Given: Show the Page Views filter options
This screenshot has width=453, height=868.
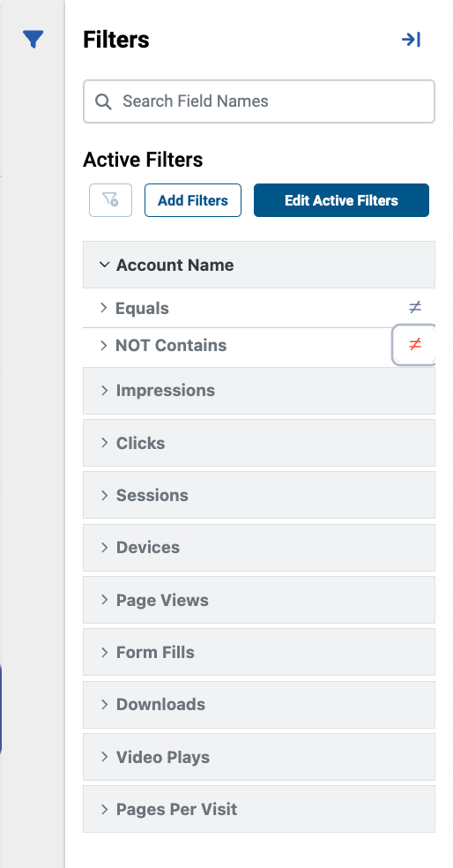Looking at the screenshot, I should tap(259, 600).
